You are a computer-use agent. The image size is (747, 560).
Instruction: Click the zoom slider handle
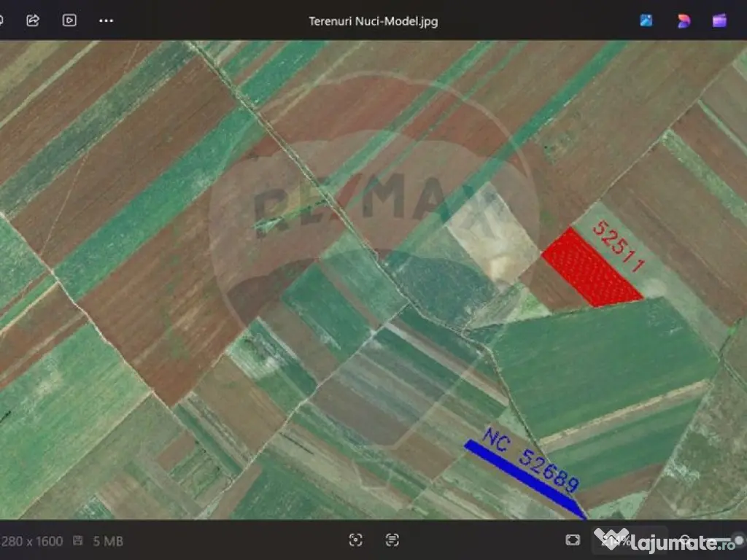coord(740,540)
